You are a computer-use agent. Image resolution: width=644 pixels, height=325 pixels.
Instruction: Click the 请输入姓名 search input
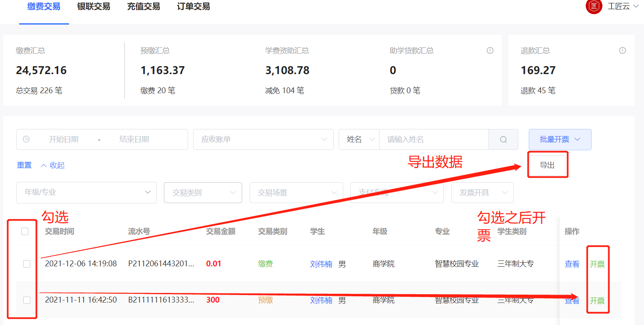coord(433,139)
